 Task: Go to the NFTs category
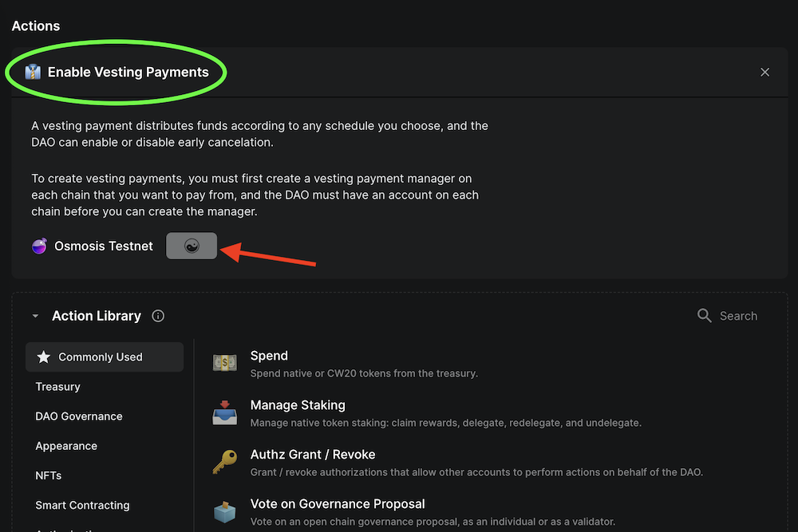49,475
